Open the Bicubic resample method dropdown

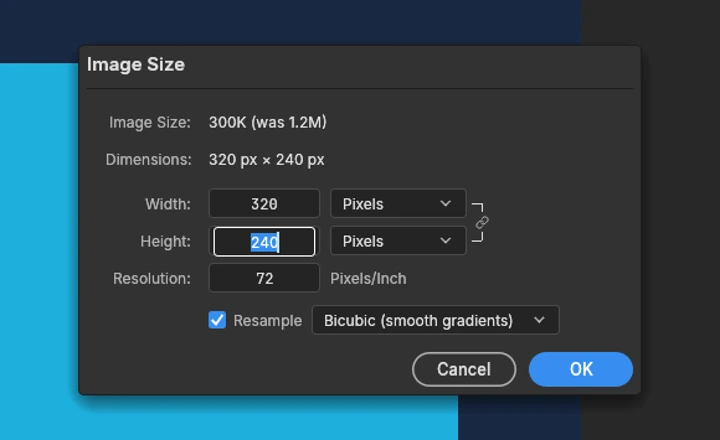tap(435, 320)
